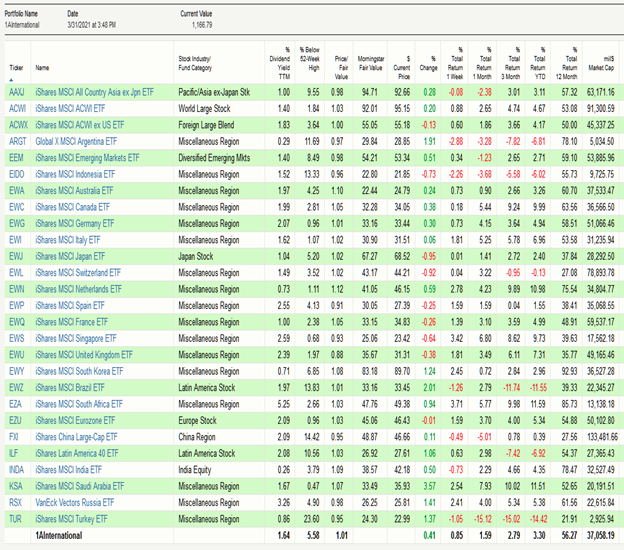Viewport: 624px width, 550px height.
Task: Open the KSA ticker link
Action: pyautogui.click(x=16, y=486)
